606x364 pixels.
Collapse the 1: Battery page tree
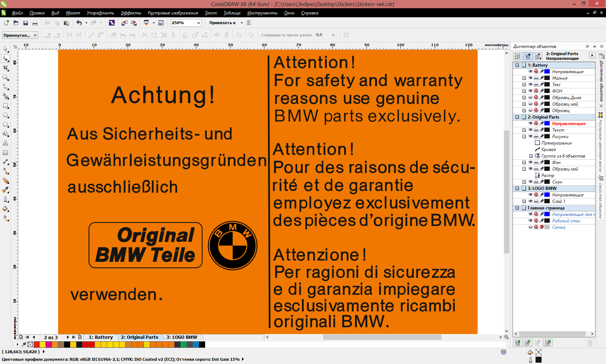pyautogui.click(x=517, y=65)
